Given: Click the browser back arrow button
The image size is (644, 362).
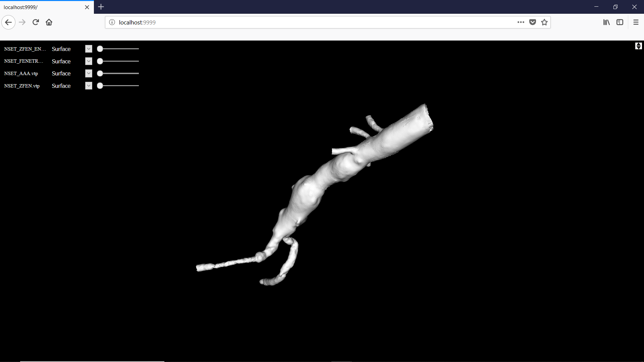Looking at the screenshot, I should (8, 22).
